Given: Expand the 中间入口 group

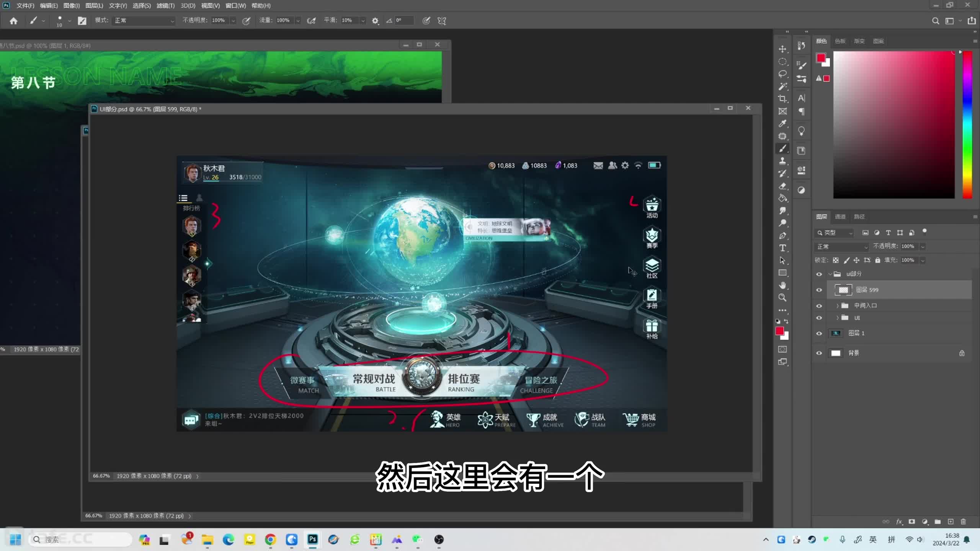Looking at the screenshot, I should [838, 306].
